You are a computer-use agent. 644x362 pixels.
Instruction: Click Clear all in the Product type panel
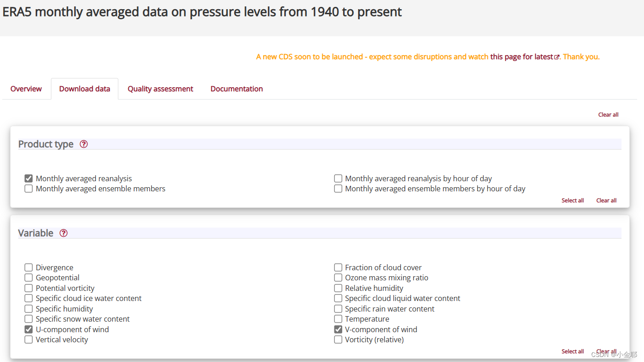tap(606, 200)
